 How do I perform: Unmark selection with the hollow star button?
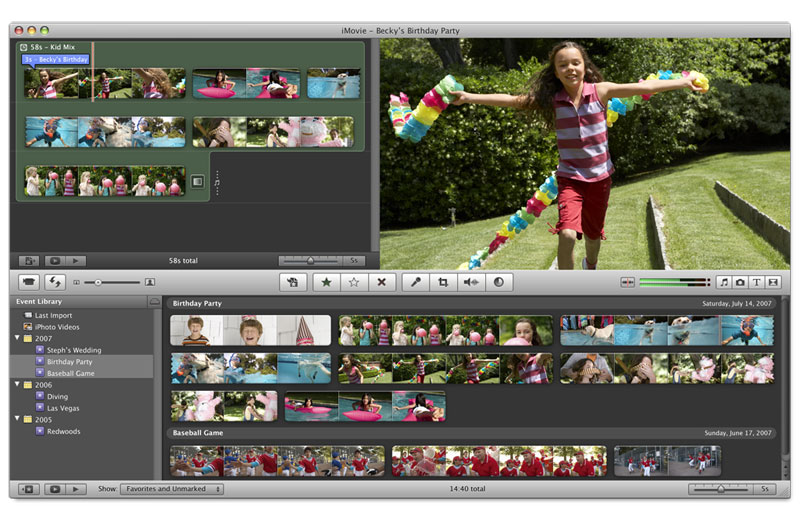tap(353, 283)
